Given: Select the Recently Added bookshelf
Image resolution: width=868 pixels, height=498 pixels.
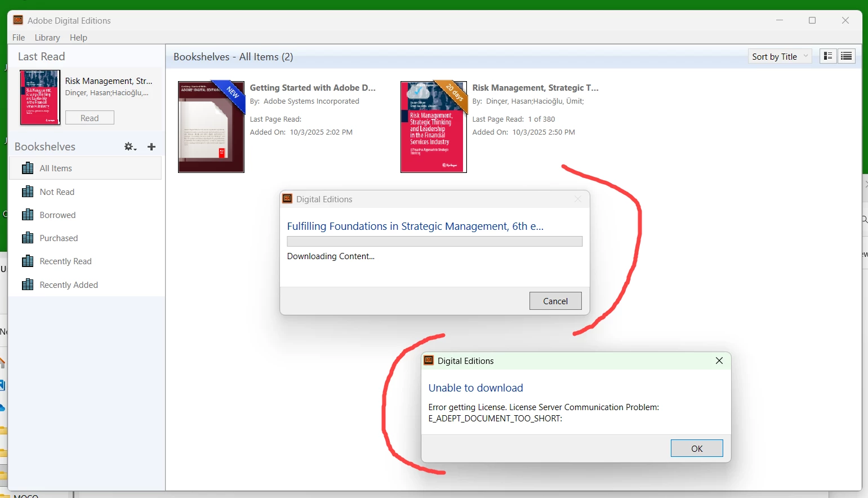Looking at the screenshot, I should (86, 284).
